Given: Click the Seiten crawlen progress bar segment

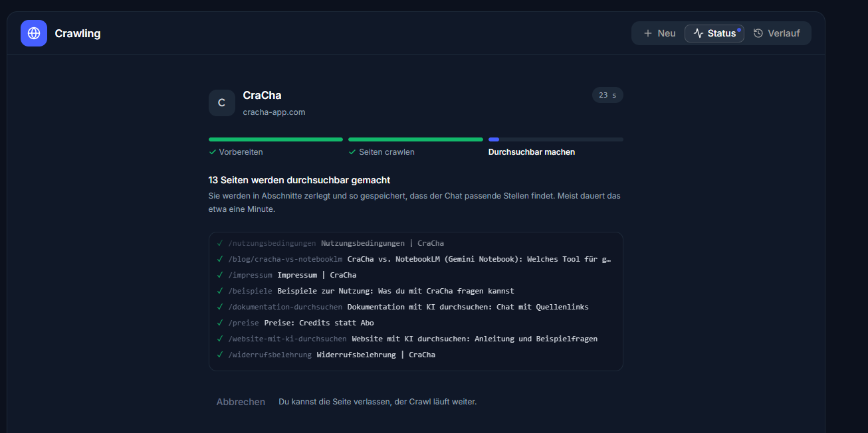Looking at the screenshot, I should coord(415,139).
